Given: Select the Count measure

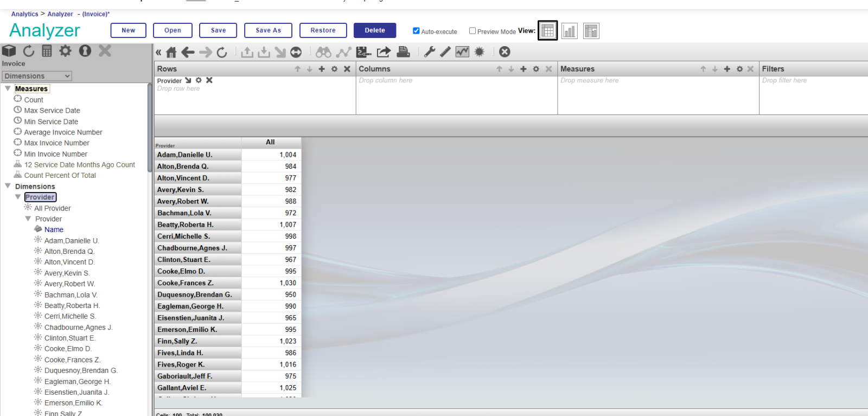Looking at the screenshot, I should [x=34, y=100].
